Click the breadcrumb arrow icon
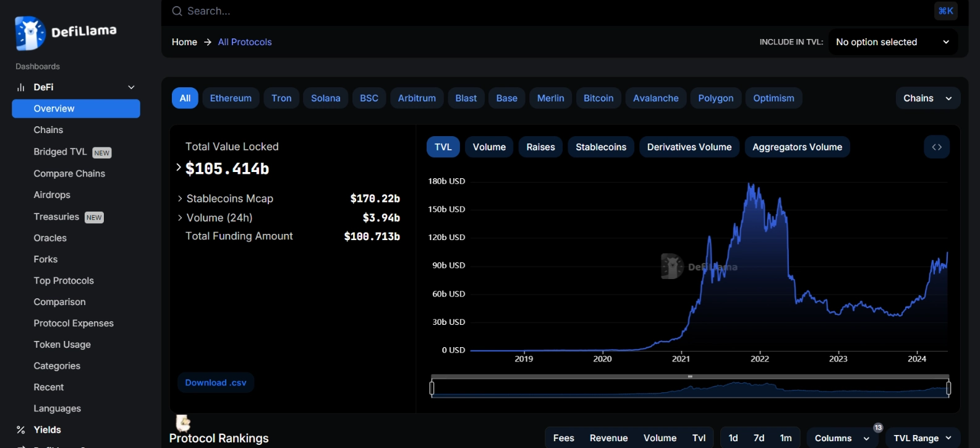The width and height of the screenshot is (980, 448). tap(208, 42)
